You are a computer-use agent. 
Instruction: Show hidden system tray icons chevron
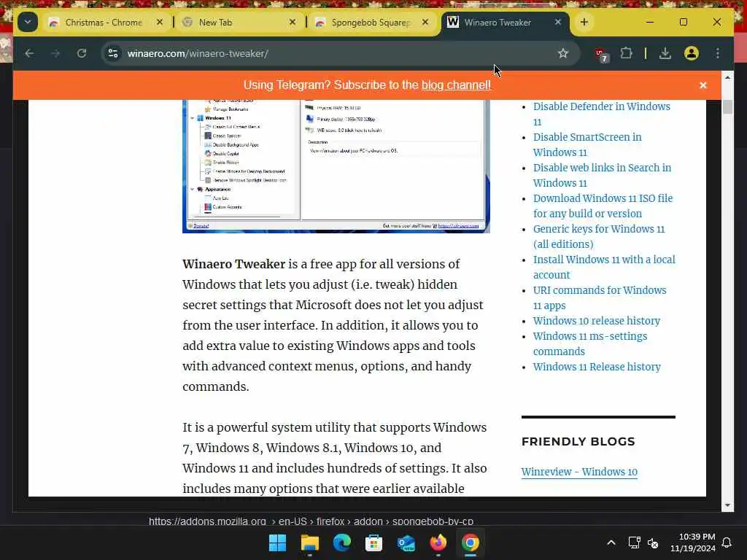pyautogui.click(x=611, y=542)
